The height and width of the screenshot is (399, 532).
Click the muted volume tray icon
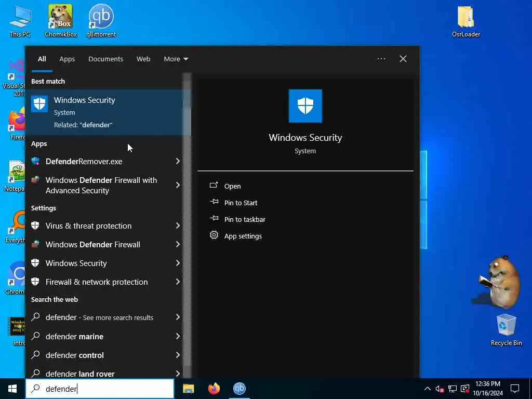tap(440, 389)
